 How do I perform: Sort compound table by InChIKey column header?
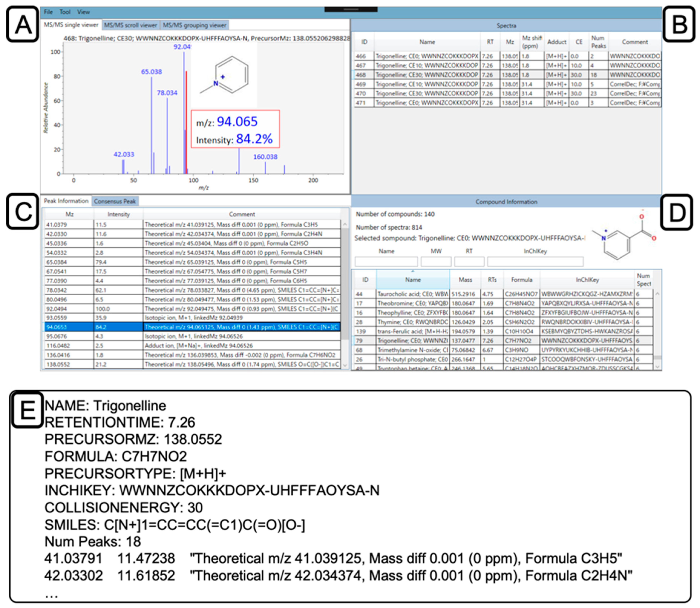(x=587, y=280)
